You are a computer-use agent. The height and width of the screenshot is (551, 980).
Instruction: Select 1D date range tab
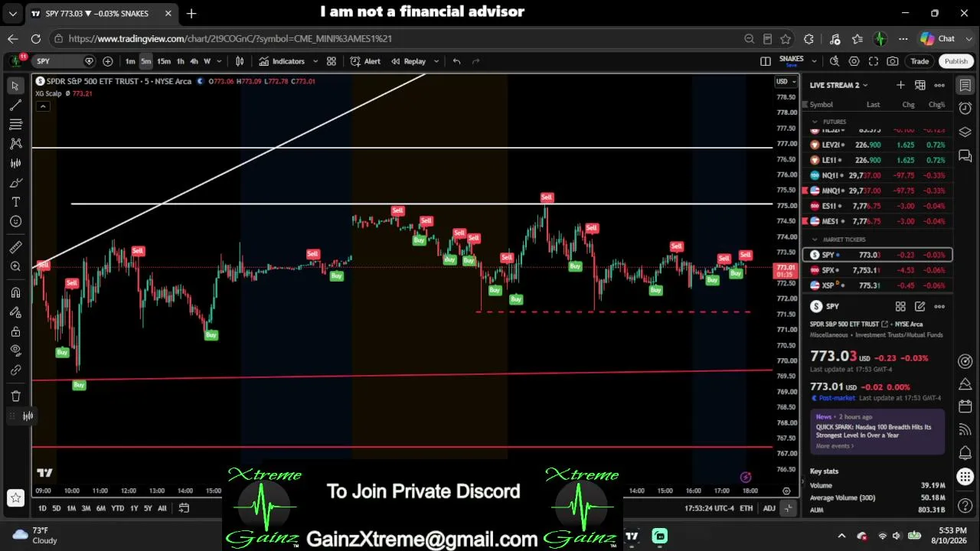point(42,508)
